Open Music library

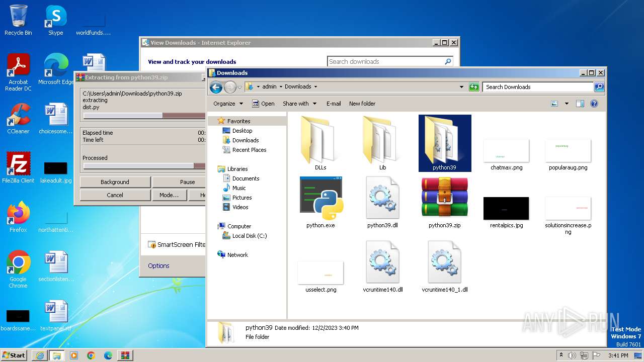pos(239,188)
